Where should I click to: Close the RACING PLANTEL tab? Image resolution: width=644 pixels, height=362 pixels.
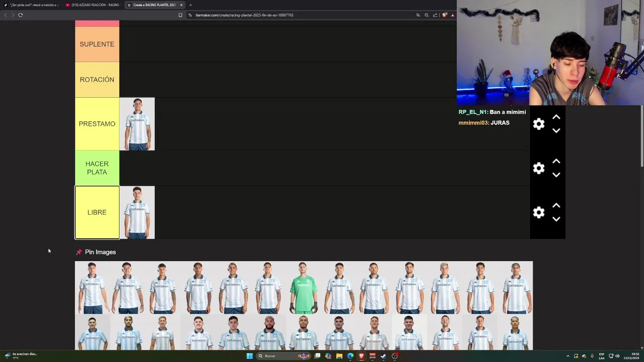pyautogui.click(x=181, y=5)
